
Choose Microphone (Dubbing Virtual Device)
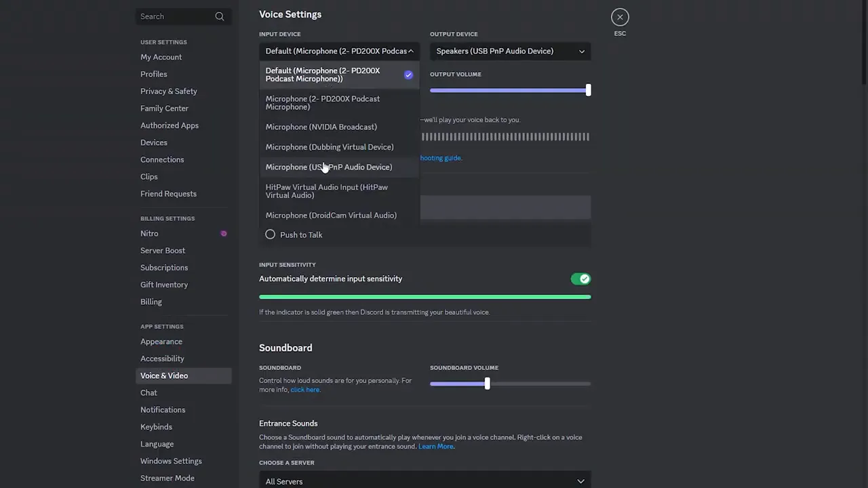(x=339, y=147)
